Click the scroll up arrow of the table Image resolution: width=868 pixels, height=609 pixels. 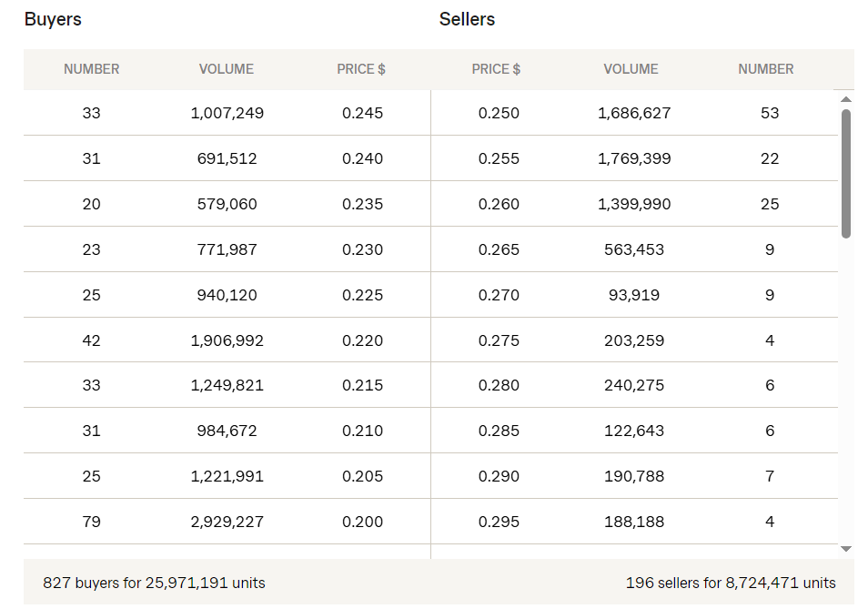[846, 99]
